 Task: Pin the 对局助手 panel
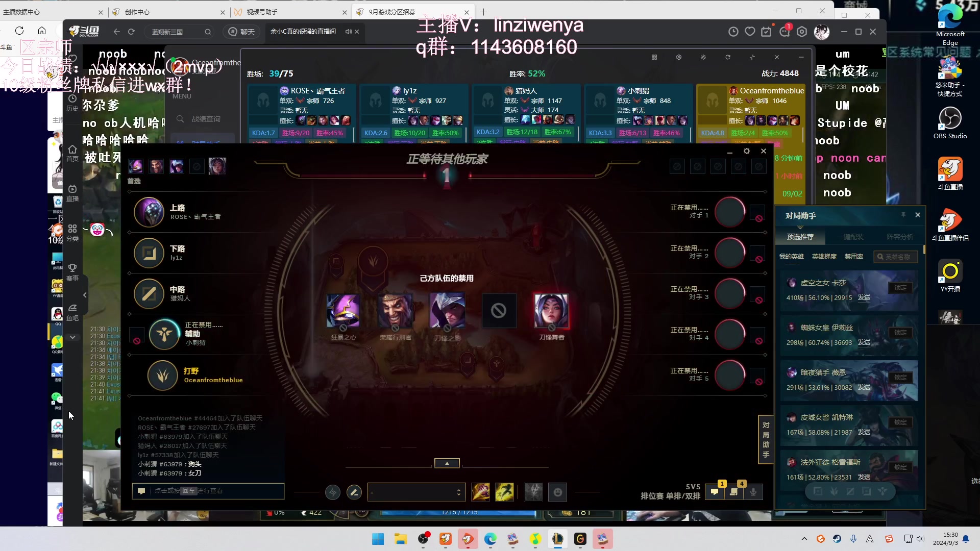[x=903, y=215]
